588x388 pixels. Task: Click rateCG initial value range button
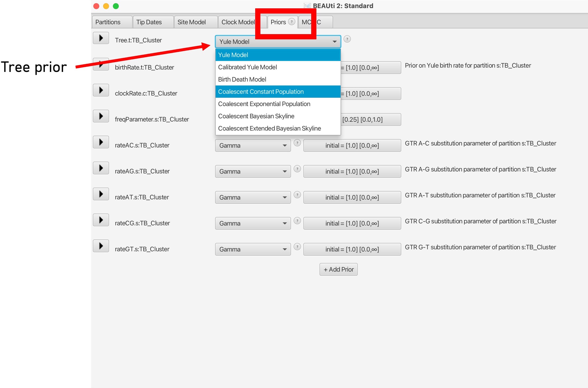(x=352, y=224)
